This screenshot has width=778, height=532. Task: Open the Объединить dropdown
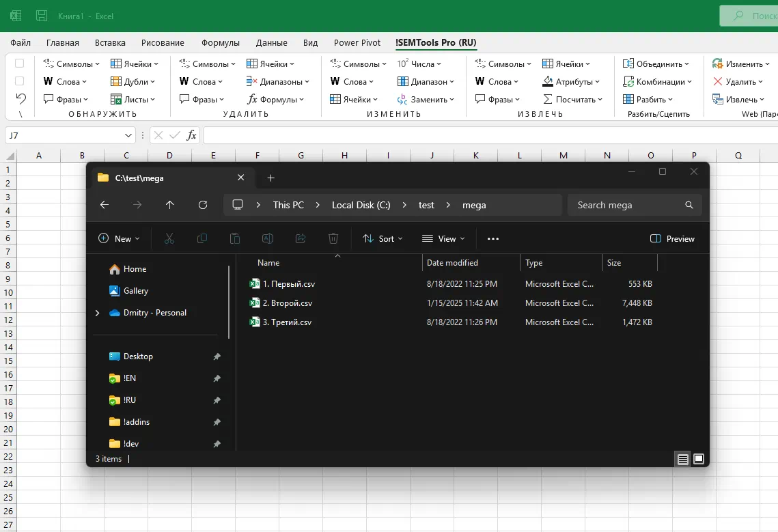[656, 64]
